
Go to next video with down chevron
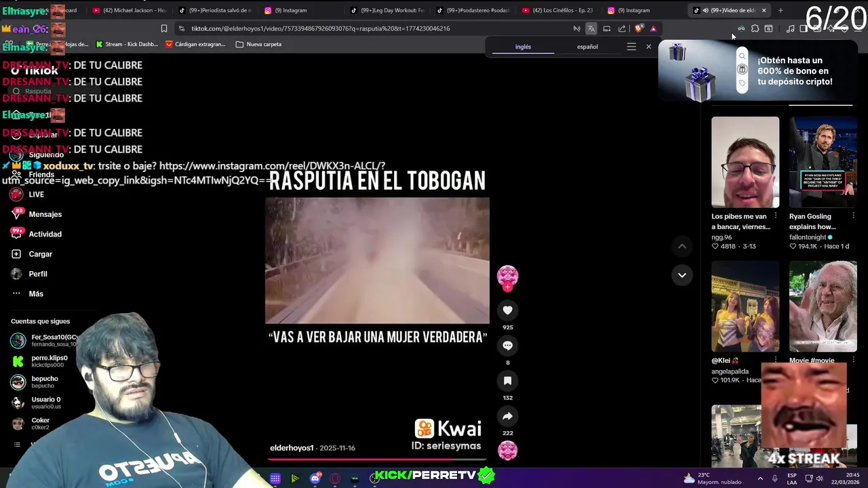pyautogui.click(x=682, y=274)
